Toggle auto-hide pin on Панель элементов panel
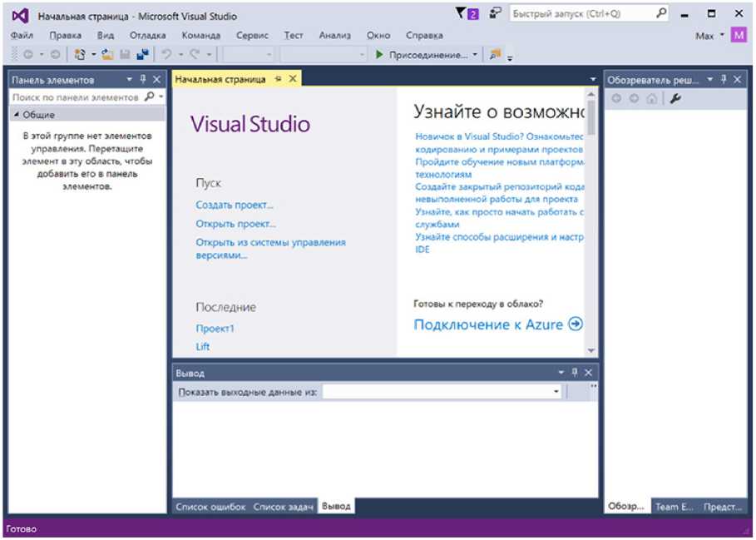Screen dimensions: 756x540 coord(143,80)
